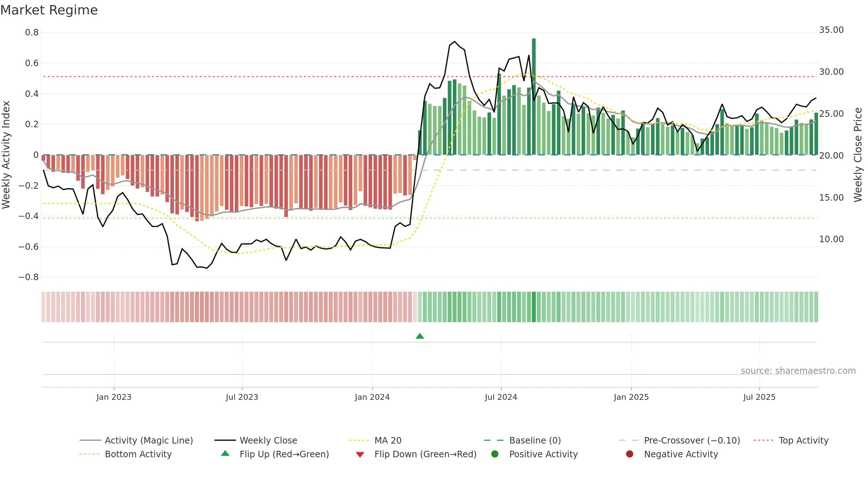Click the Weekly Close Price axis label

858,155
